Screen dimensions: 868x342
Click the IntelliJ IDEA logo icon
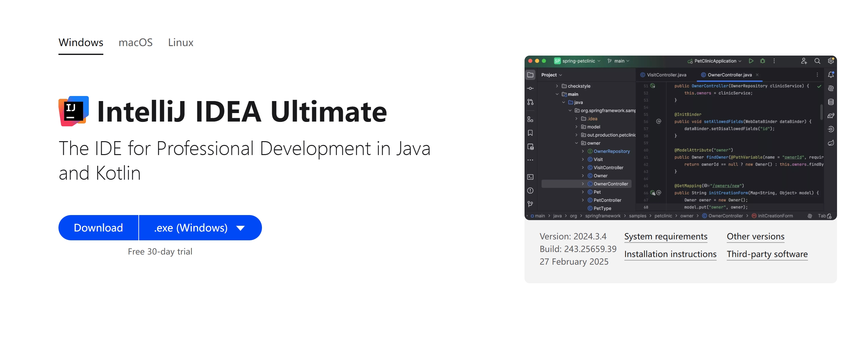pyautogui.click(x=73, y=111)
